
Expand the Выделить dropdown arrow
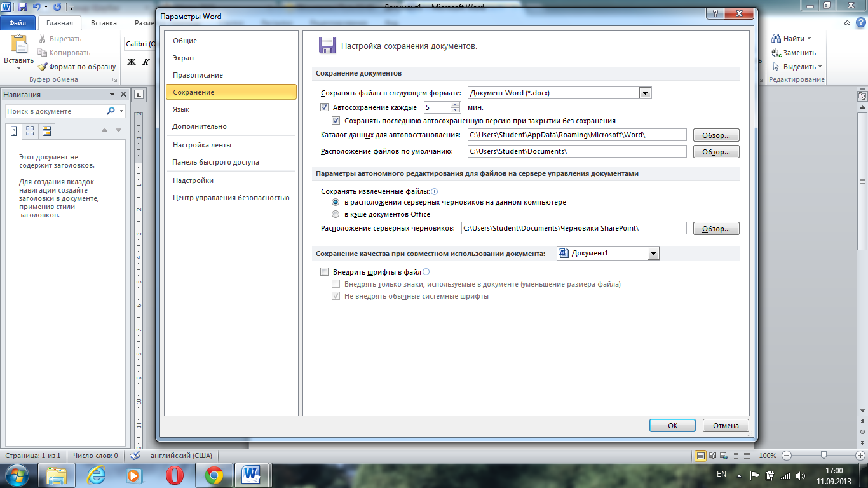820,67
